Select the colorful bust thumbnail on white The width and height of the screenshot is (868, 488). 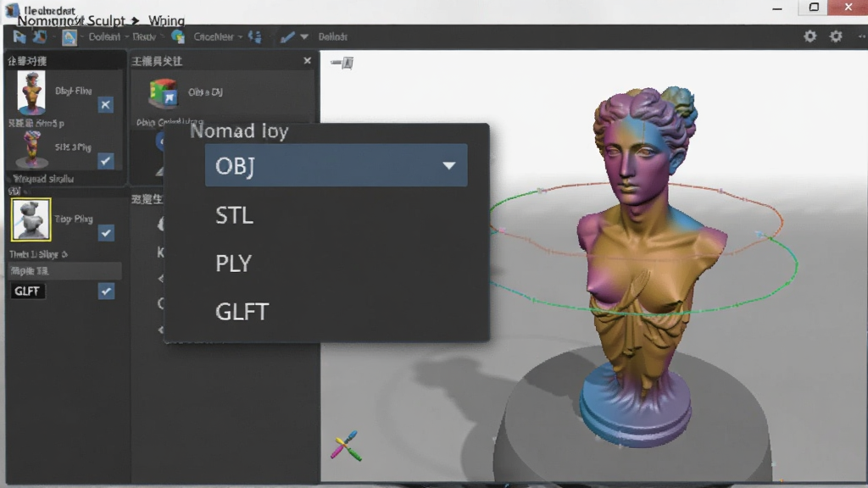coord(31,91)
